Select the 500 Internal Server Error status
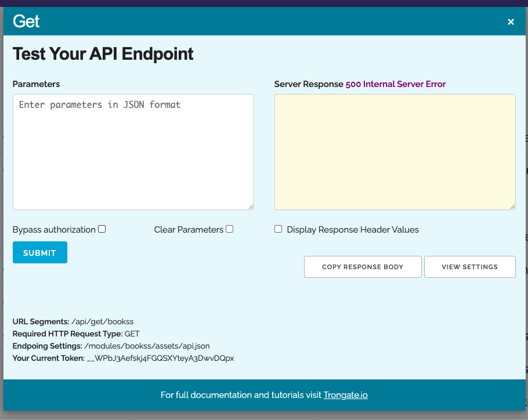The height and width of the screenshot is (420, 528). tap(395, 84)
